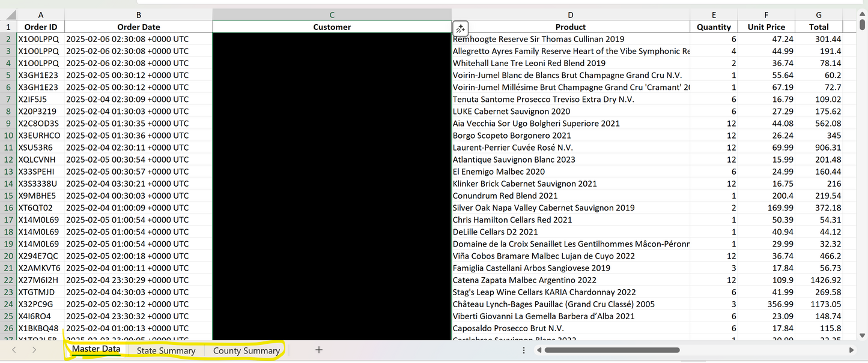The height and width of the screenshot is (363, 868).
Task: Click the Product header cell
Action: [570, 27]
